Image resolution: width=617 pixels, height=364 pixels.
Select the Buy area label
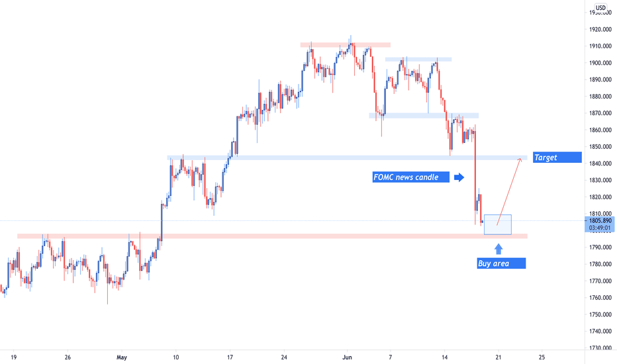[x=501, y=263]
